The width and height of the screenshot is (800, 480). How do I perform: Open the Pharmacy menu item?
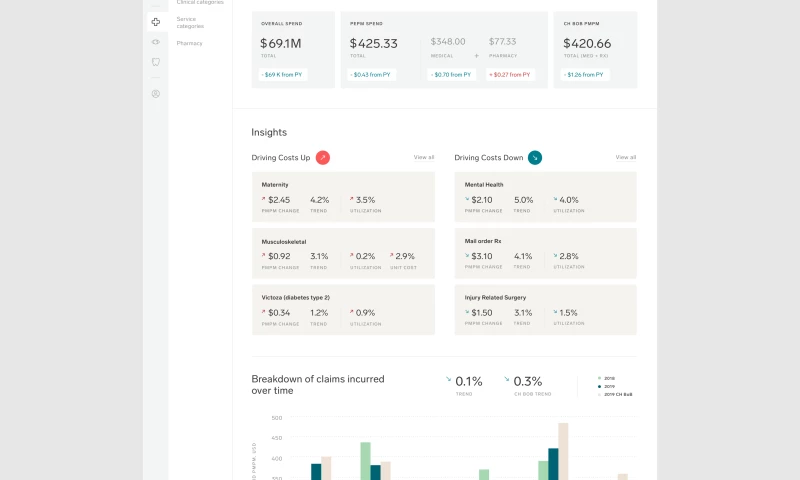point(189,43)
